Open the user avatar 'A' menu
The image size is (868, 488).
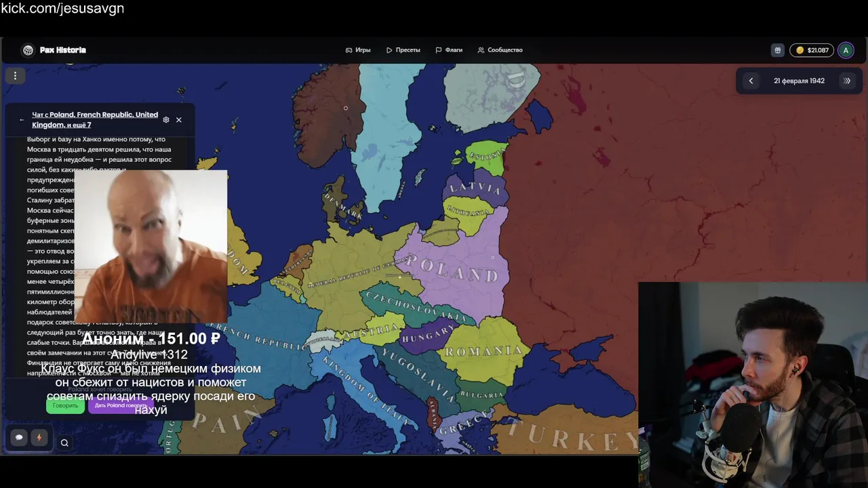pos(846,50)
